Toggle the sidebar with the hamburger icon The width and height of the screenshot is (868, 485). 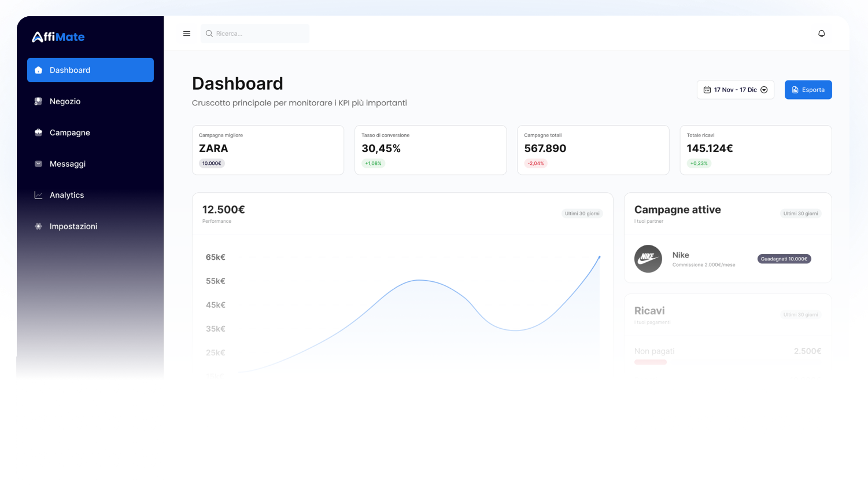tap(186, 33)
